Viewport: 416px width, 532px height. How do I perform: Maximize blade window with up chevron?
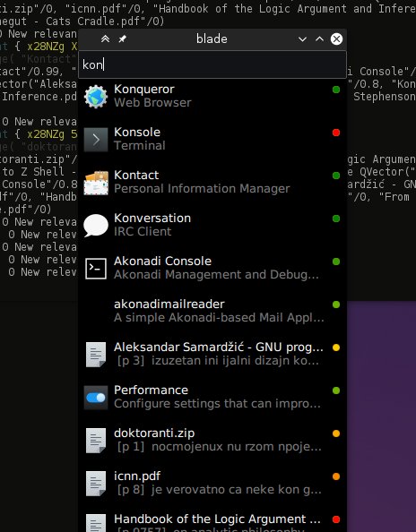(x=319, y=39)
